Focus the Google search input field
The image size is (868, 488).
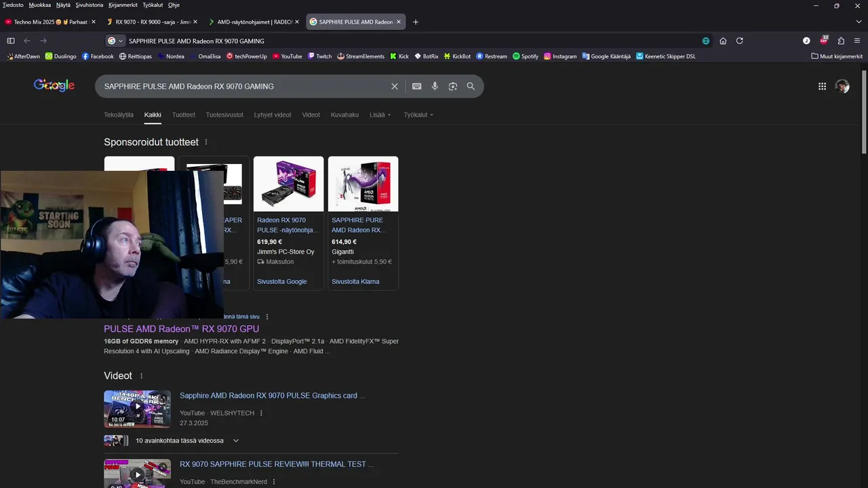pyautogui.click(x=244, y=86)
